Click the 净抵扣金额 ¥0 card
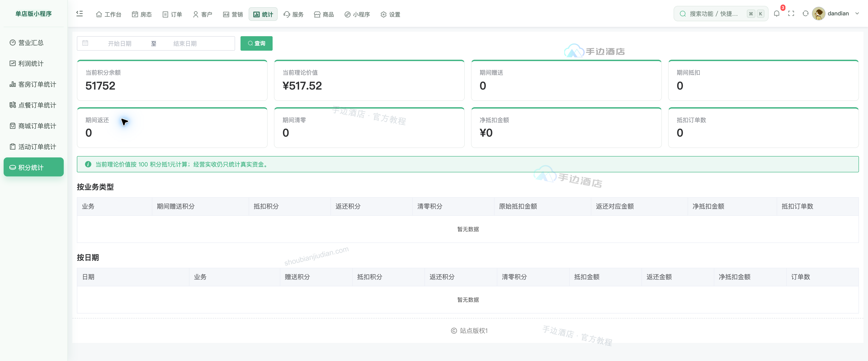 tap(566, 128)
